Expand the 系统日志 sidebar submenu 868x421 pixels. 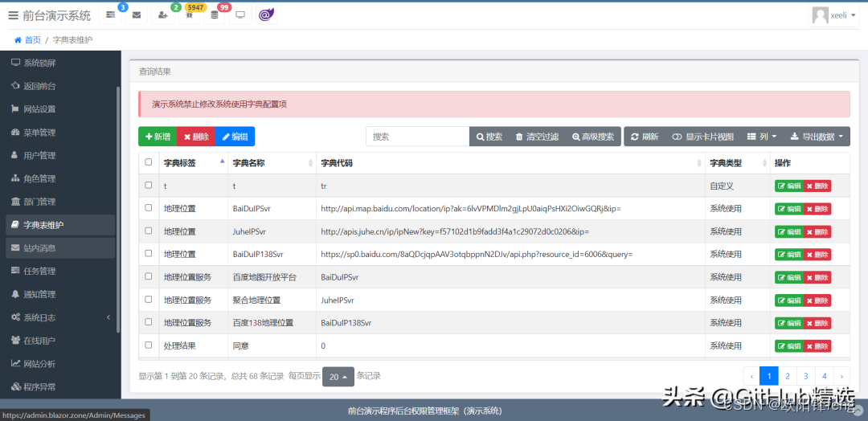[x=60, y=317]
